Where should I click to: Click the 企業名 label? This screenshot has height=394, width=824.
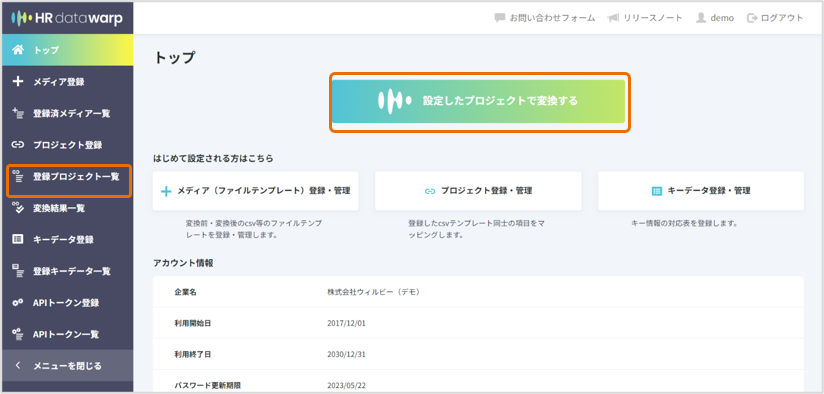pyautogui.click(x=185, y=292)
